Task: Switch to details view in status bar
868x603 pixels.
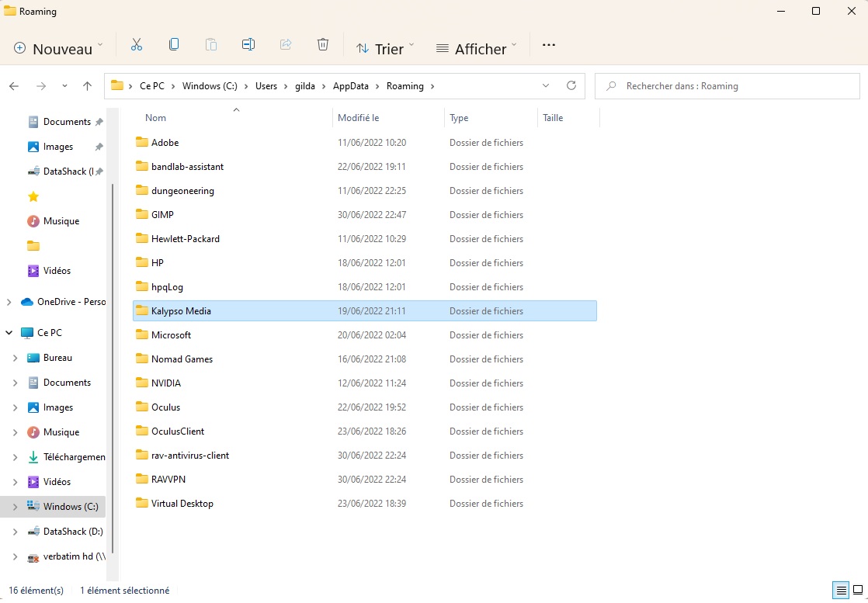Action: pyautogui.click(x=841, y=591)
